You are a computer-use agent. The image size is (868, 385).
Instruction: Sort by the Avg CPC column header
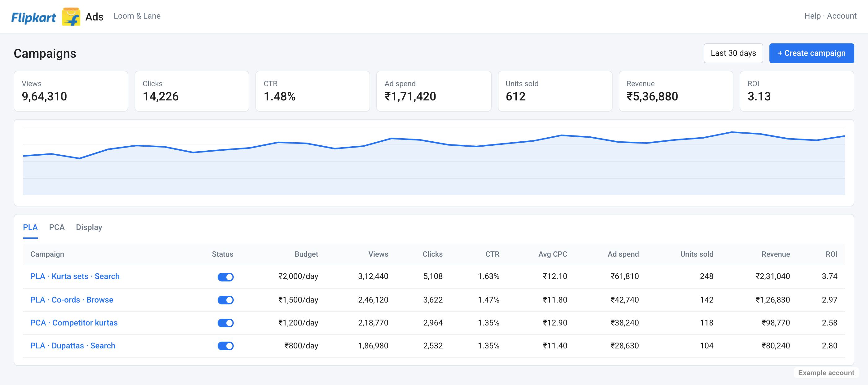point(553,254)
